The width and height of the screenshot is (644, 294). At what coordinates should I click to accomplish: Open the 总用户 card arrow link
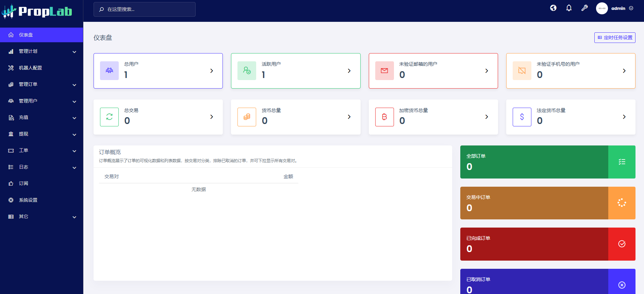[212, 71]
